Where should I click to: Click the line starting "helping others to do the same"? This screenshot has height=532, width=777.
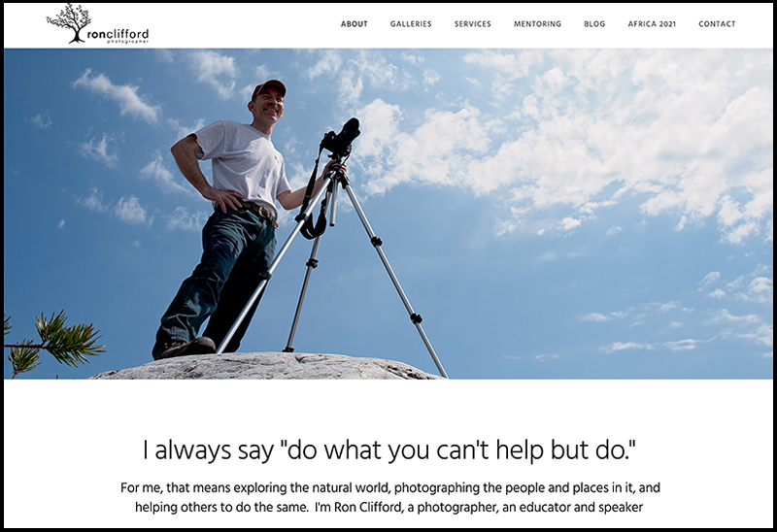(389, 507)
